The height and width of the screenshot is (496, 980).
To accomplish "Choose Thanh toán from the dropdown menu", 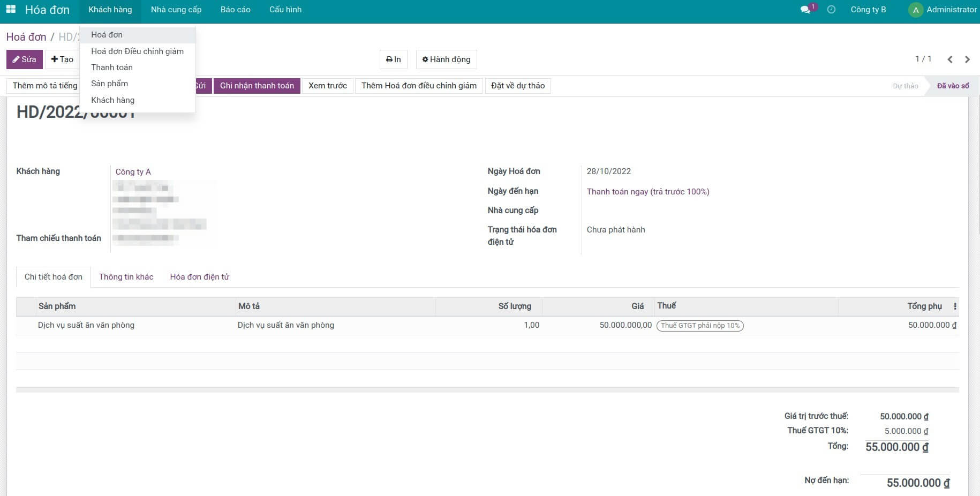I will click(112, 67).
